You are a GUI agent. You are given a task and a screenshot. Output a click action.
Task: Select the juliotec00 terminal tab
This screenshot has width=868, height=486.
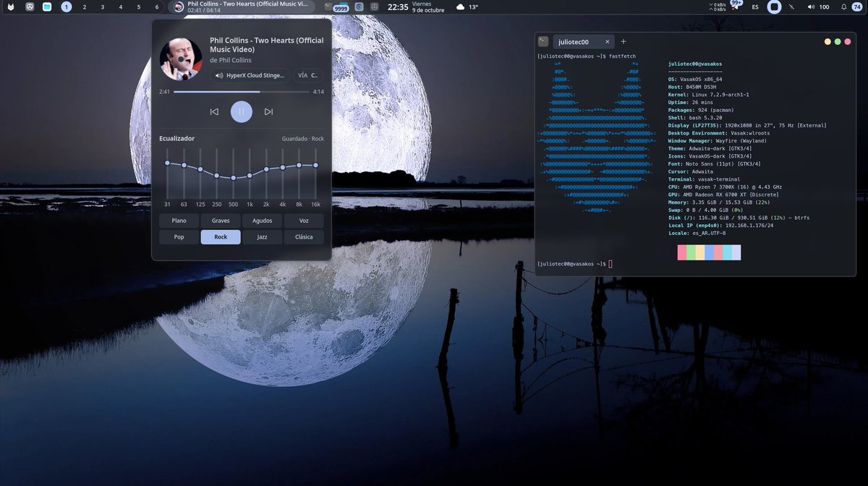[582, 42]
